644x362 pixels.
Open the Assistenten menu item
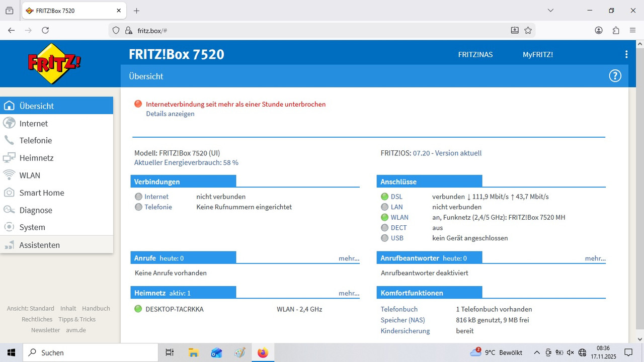[x=56, y=245]
